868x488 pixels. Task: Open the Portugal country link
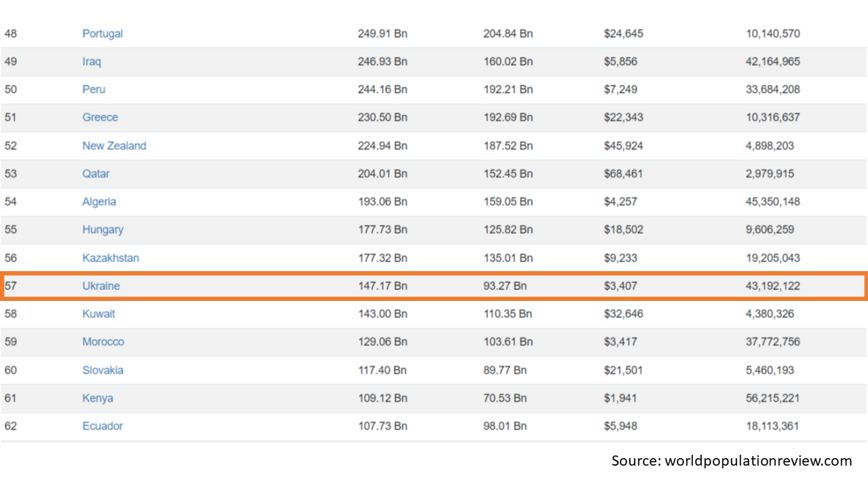(x=102, y=33)
